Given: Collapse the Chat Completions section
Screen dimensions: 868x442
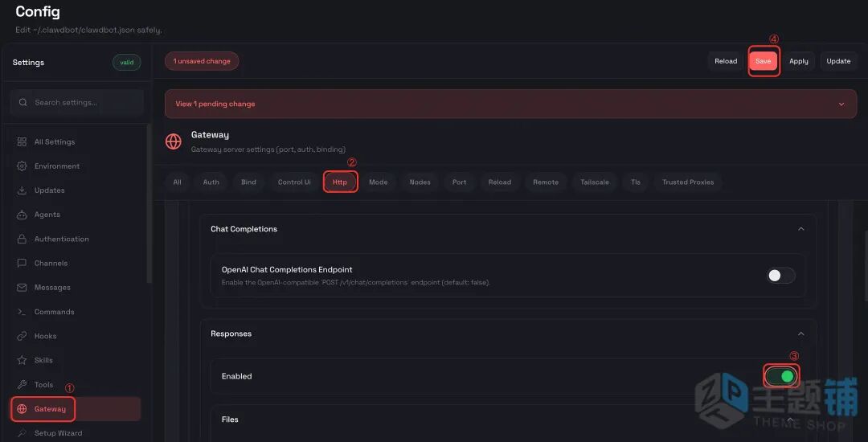Looking at the screenshot, I should click(800, 229).
